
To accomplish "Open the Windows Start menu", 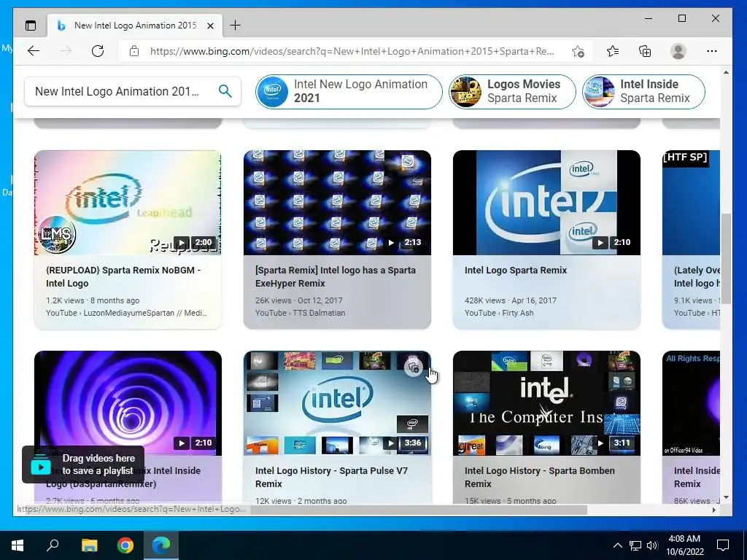I will coord(18,545).
